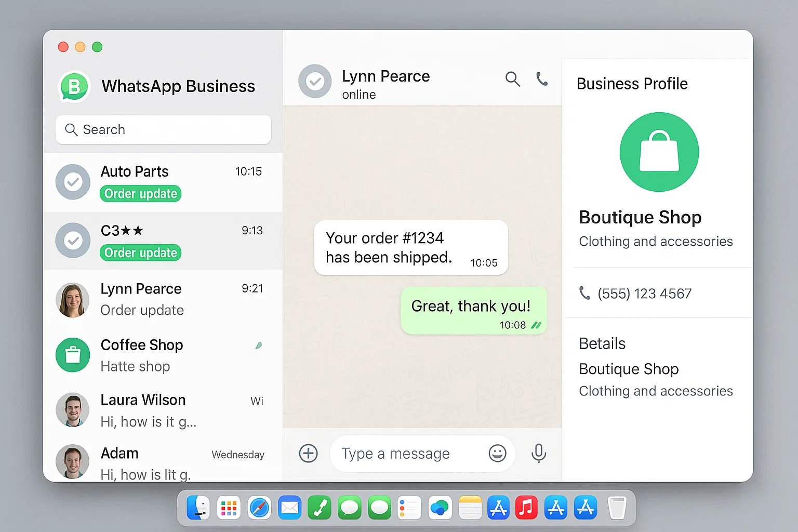Open Launchpad from the dock
798x532 pixels.
[229, 508]
